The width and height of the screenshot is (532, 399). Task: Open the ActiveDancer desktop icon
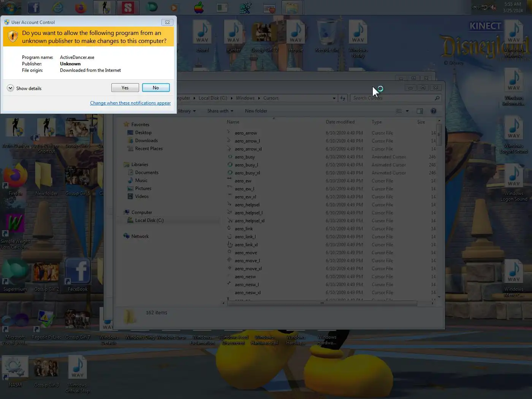15,132
